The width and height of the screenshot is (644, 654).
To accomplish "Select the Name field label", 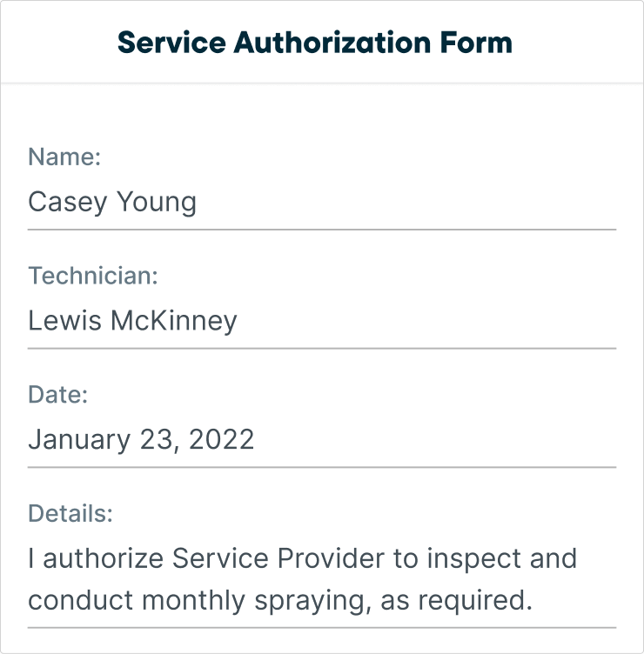I will pos(64,157).
